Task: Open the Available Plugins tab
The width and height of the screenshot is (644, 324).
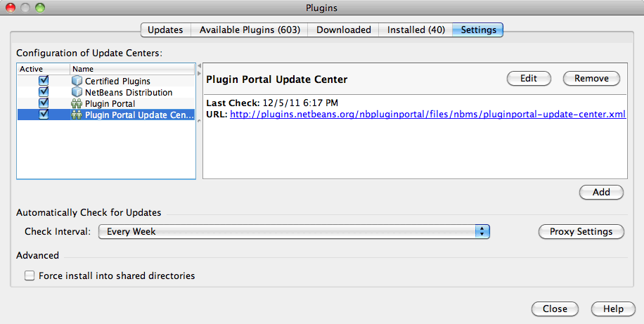Action: pos(250,30)
